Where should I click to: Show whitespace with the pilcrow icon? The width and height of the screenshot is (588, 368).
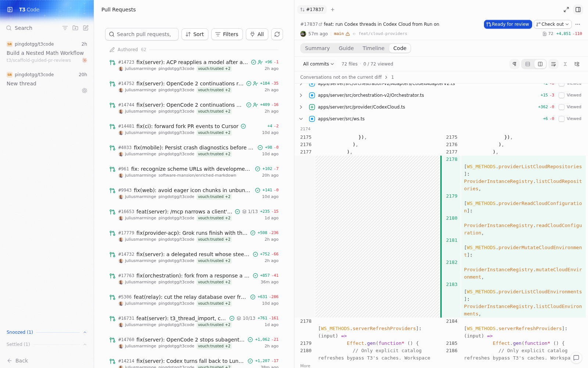click(514, 64)
